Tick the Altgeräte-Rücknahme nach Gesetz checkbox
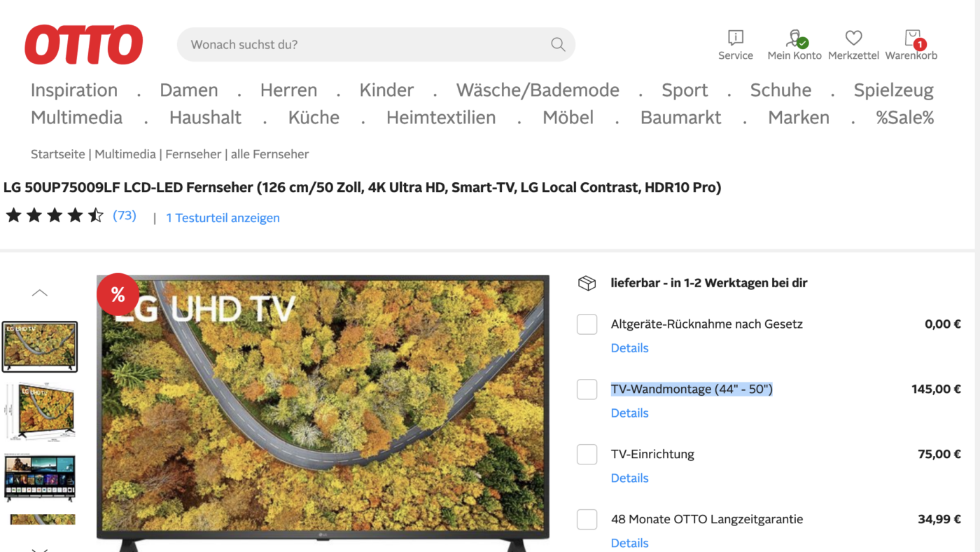 coord(587,324)
